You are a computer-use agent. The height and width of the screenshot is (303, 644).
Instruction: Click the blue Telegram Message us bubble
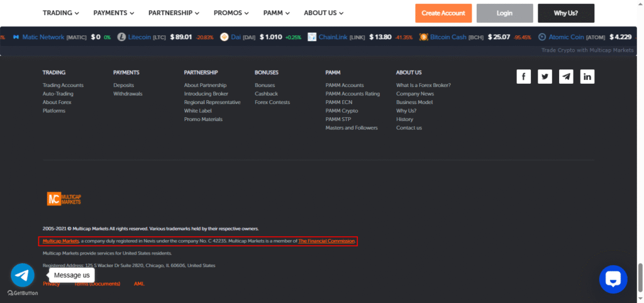coord(23,275)
